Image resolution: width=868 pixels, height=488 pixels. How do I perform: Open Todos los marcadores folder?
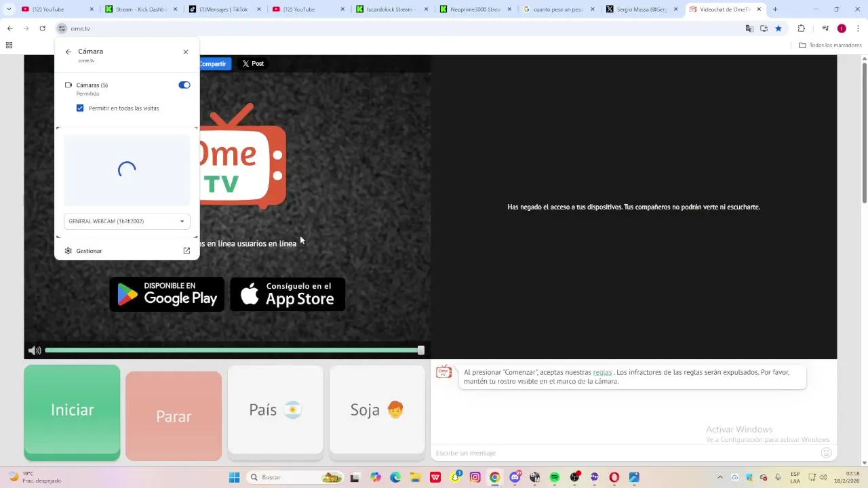point(830,45)
